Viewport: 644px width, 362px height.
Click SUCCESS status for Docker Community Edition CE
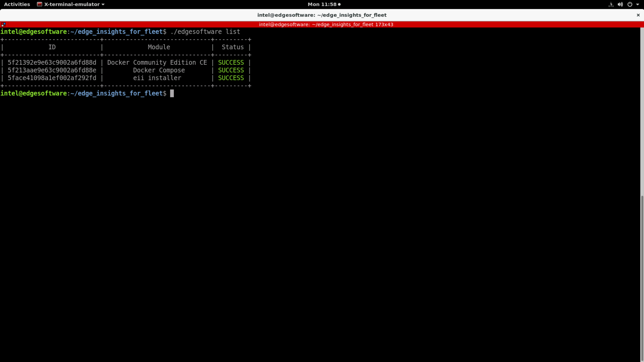coord(231,63)
